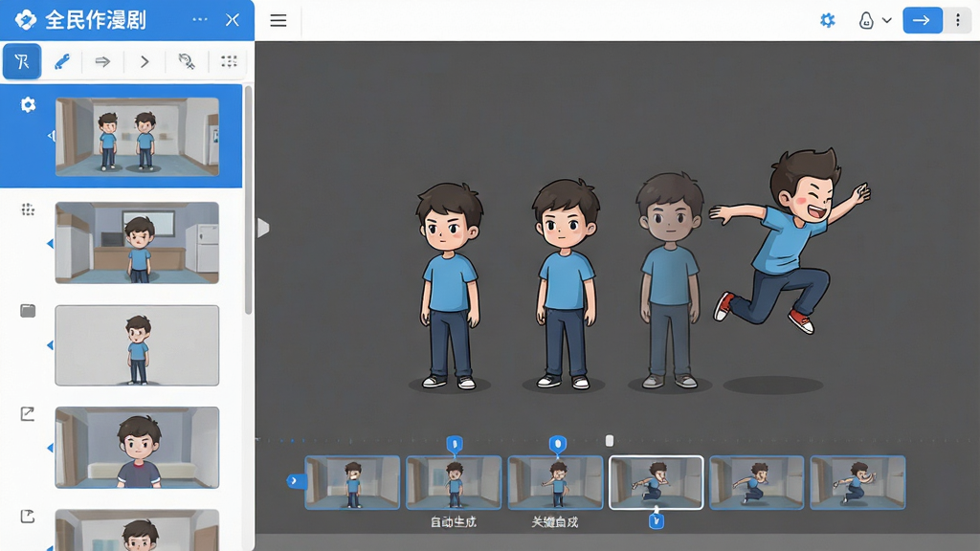Collapse the arrow beside the selected scene

click(x=52, y=136)
